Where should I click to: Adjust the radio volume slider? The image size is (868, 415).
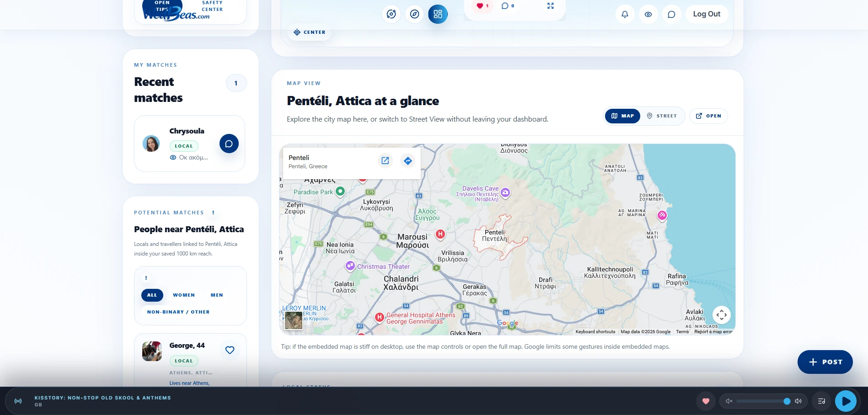[x=763, y=401]
